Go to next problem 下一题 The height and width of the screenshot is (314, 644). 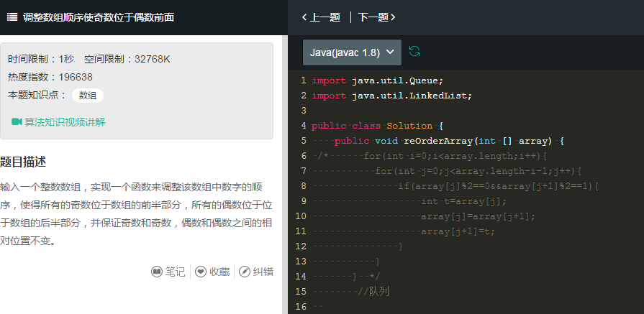[x=376, y=17]
